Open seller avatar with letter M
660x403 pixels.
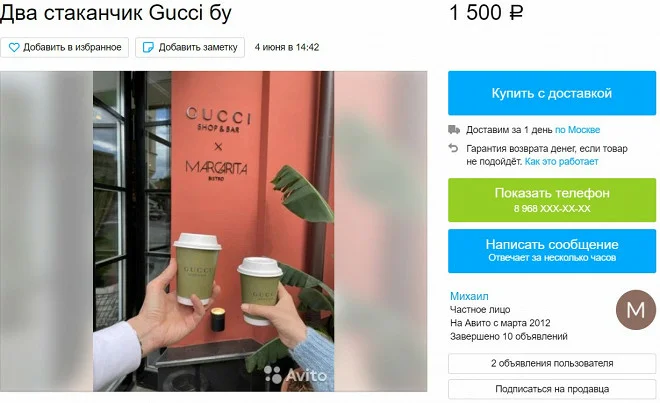point(636,310)
